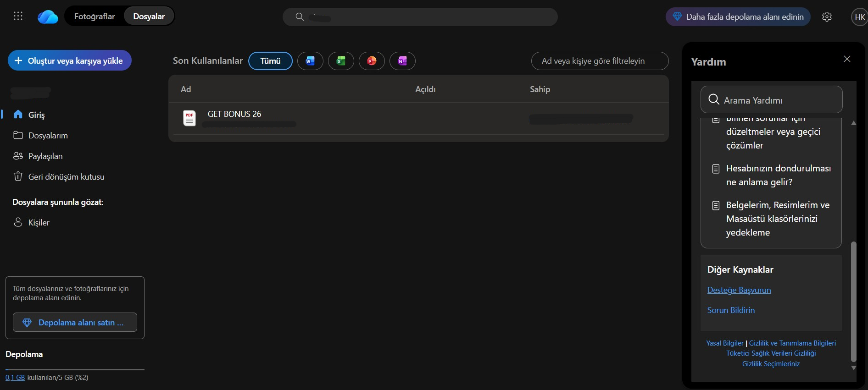This screenshot has width=868, height=390.
Task: Open the settings gear icon
Action: [x=827, y=17]
